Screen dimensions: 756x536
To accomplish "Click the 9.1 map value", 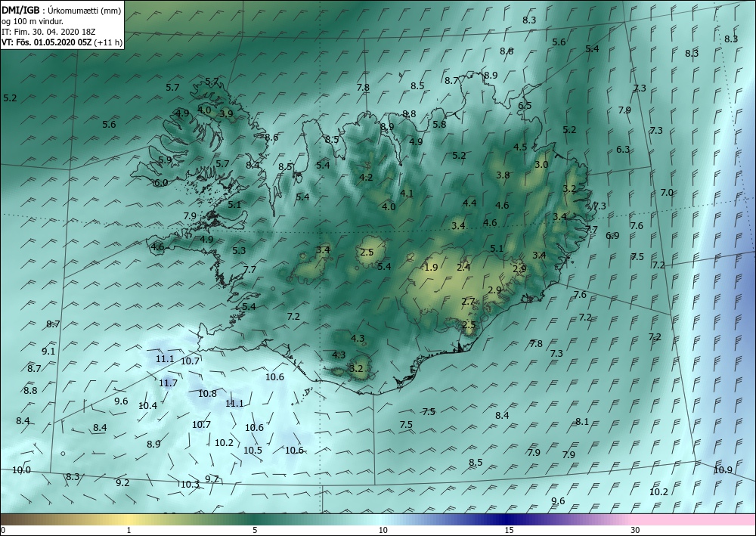I will pos(48,352).
